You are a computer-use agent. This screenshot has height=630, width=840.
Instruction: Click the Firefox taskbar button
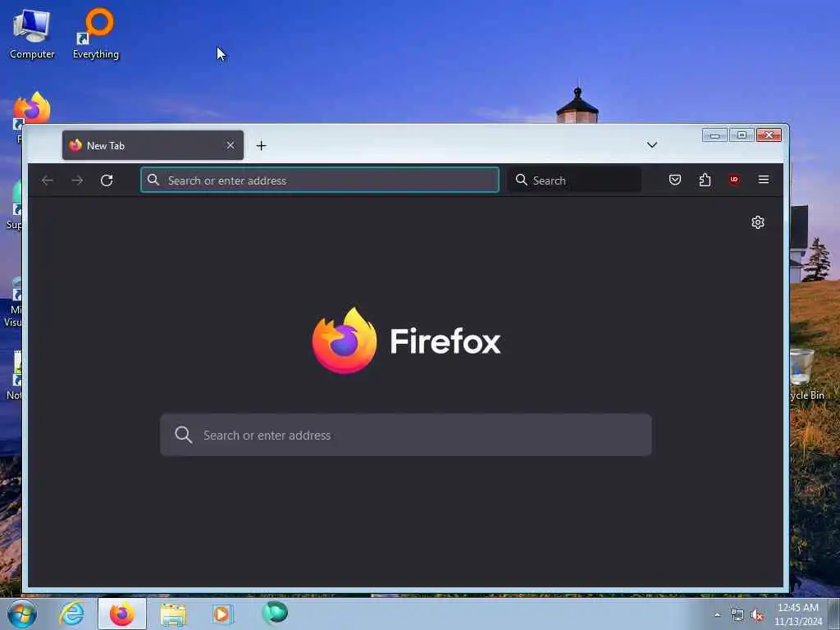pyautogui.click(x=122, y=614)
